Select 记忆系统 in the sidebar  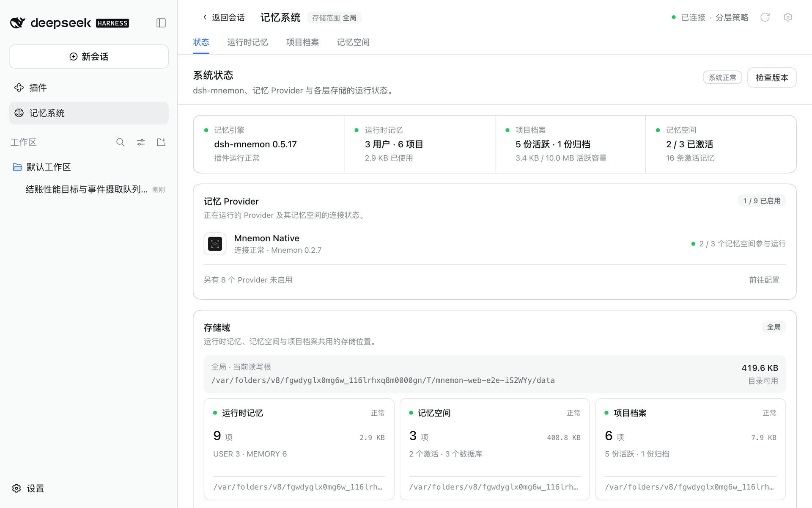tap(89, 113)
